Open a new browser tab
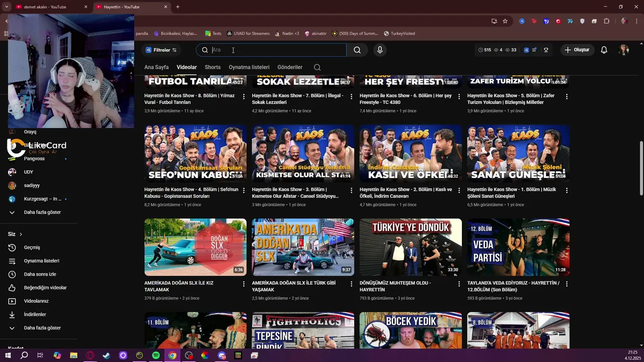 (x=178, y=7)
